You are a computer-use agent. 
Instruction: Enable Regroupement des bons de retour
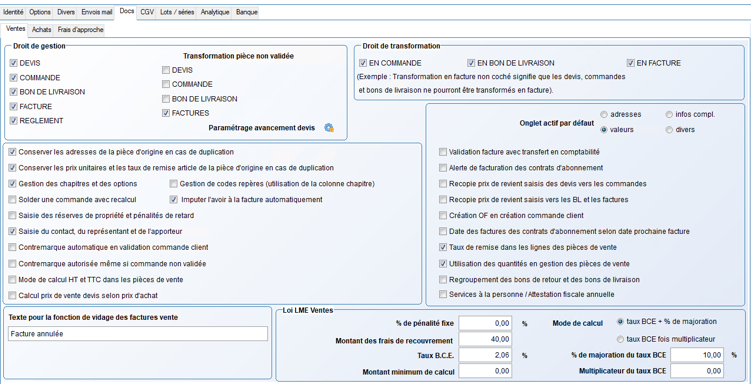(443, 279)
